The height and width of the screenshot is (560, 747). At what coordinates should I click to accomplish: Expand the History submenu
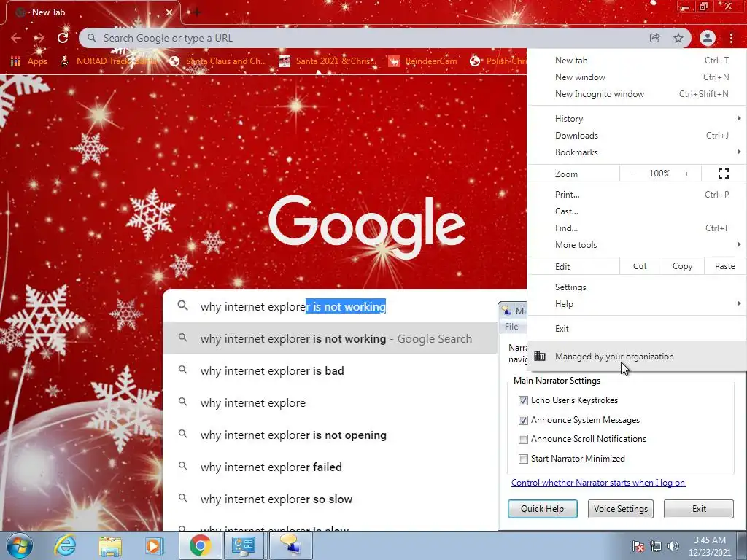click(637, 119)
